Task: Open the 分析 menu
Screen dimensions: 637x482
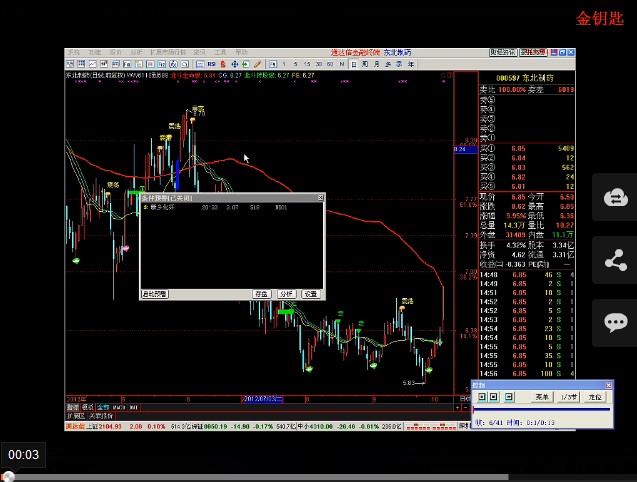Action: (136, 52)
